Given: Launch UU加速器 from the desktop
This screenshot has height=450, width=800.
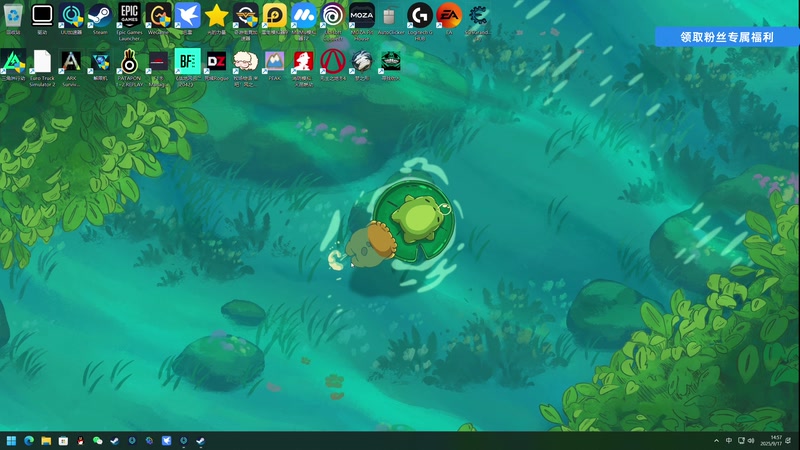Looking at the screenshot, I should point(71,18).
